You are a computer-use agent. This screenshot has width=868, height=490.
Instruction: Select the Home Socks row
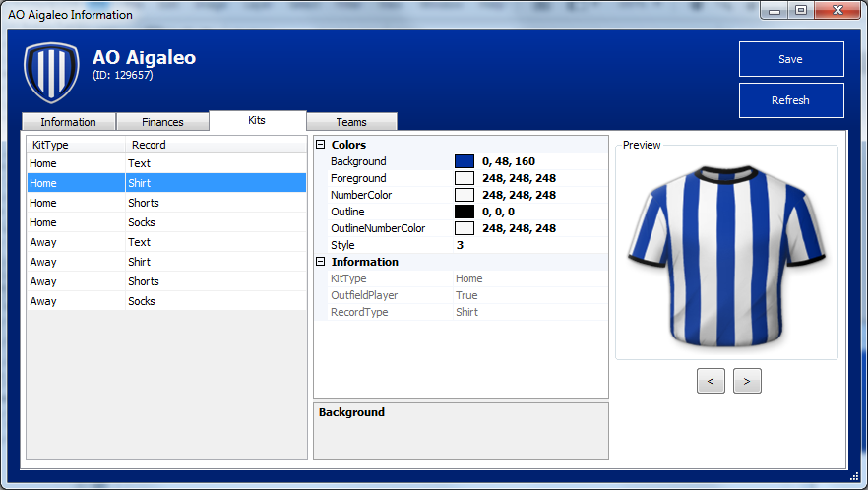click(166, 222)
